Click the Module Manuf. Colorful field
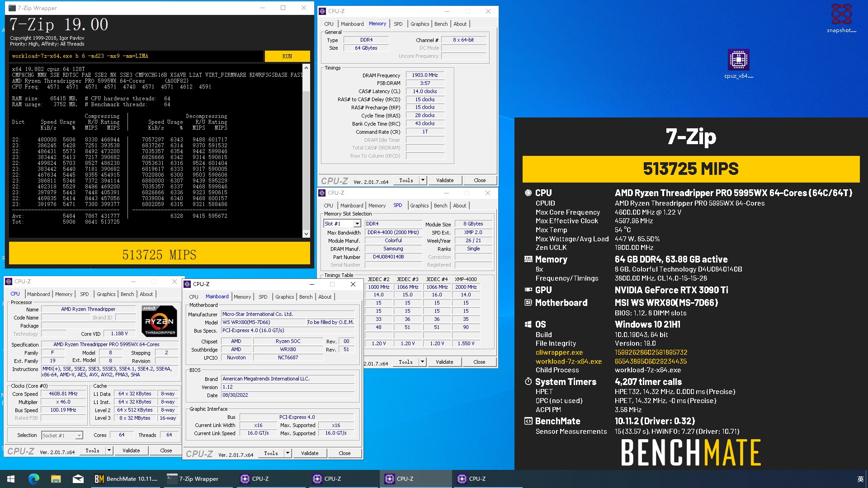Viewport: 868px width, 488px height. (x=393, y=240)
